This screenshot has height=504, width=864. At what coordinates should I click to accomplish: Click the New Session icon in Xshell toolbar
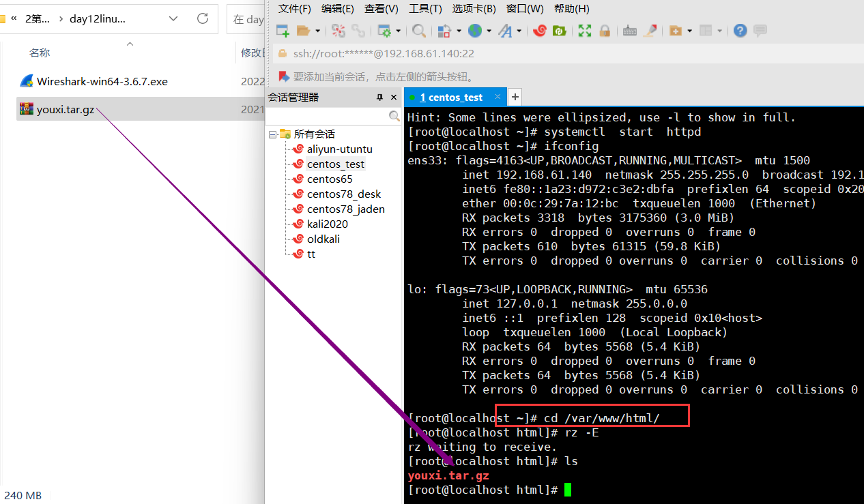coord(283,31)
